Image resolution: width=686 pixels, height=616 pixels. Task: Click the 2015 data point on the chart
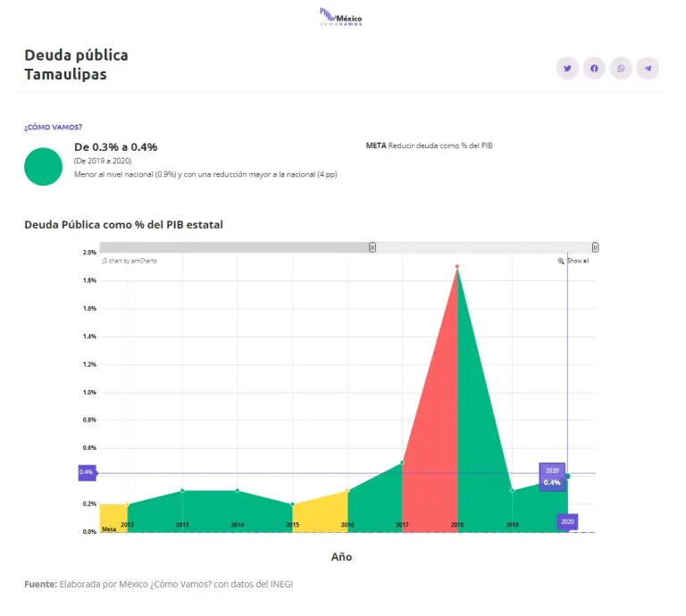(292, 504)
